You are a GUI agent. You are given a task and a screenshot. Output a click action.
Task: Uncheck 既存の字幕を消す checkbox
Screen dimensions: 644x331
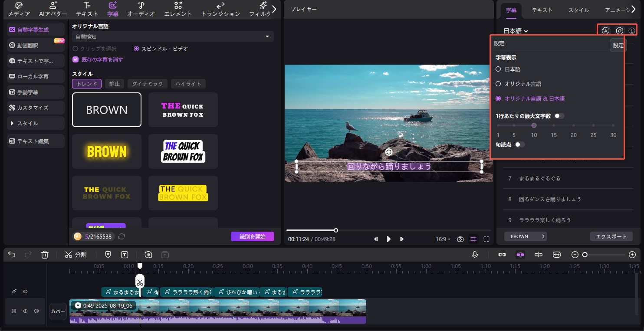click(76, 59)
